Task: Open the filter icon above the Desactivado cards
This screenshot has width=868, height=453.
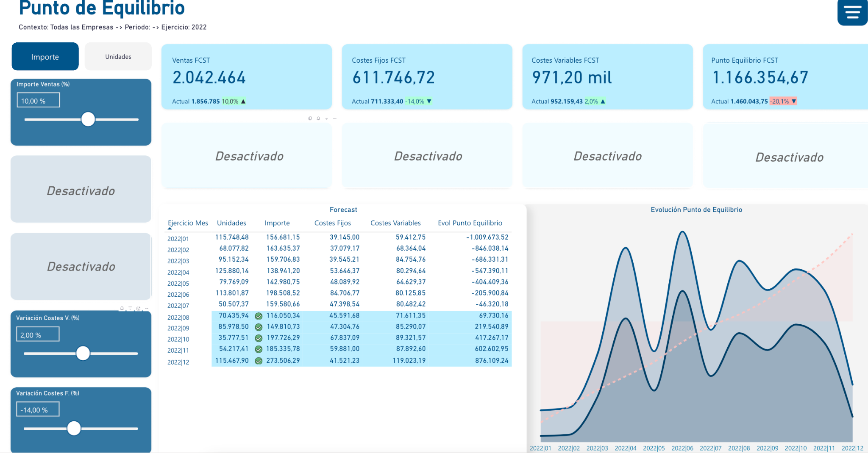Action: pos(326,119)
